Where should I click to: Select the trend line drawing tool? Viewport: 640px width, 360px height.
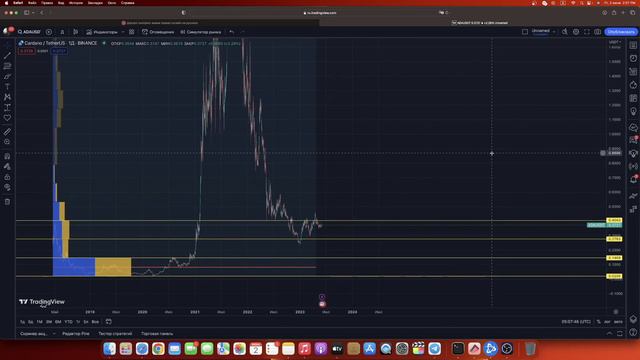click(x=7, y=55)
